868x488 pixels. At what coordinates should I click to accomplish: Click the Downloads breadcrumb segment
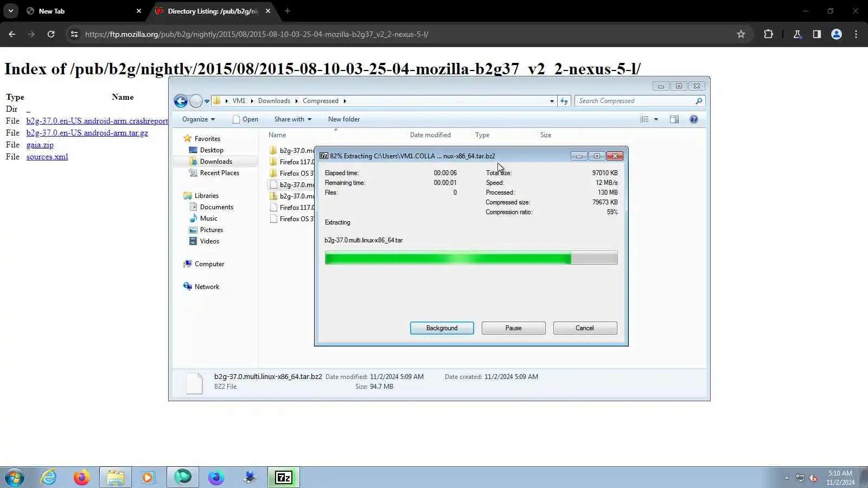click(x=274, y=101)
